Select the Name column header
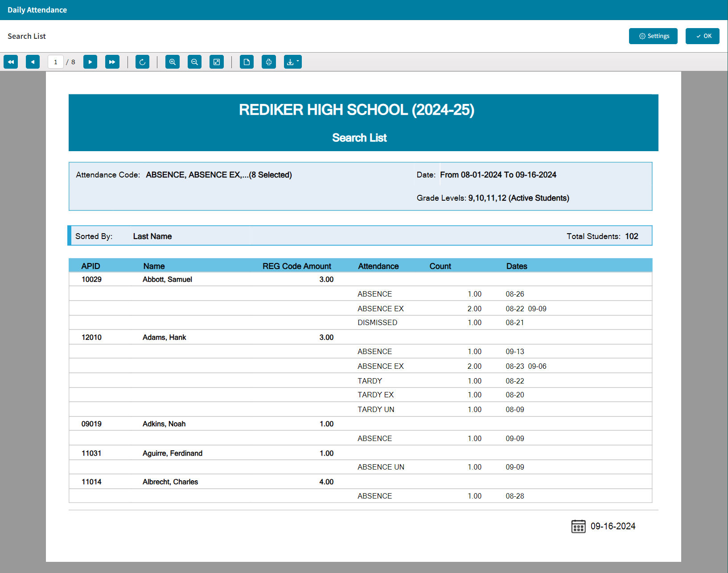The width and height of the screenshot is (728, 573). 154,266
